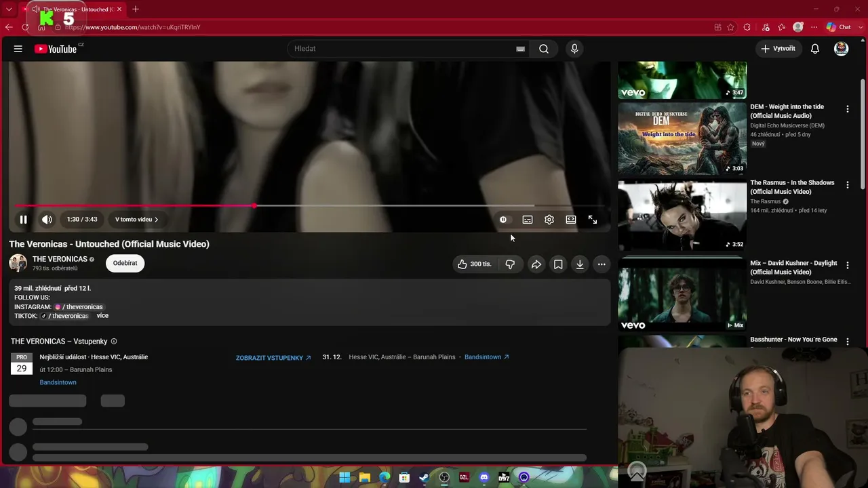The width and height of the screenshot is (868, 488).
Task: Open THE VERONICAS channel avatar
Action: (18, 263)
